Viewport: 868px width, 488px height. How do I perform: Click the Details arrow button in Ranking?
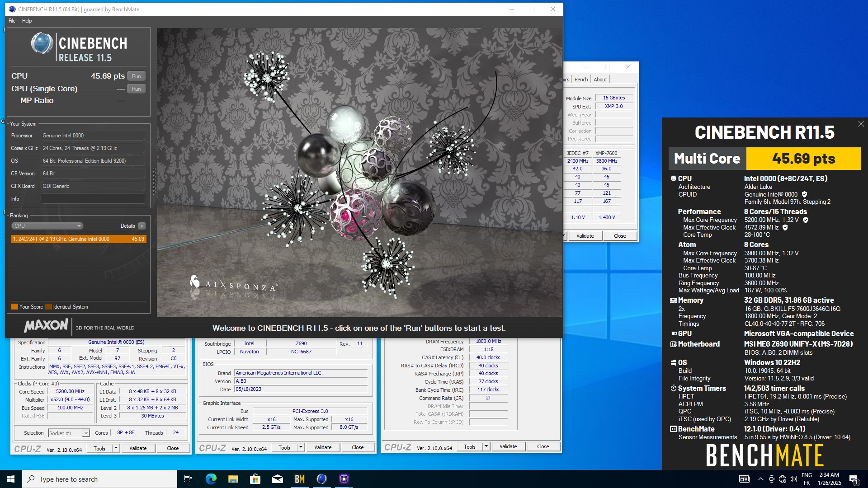tap(142, 226)
